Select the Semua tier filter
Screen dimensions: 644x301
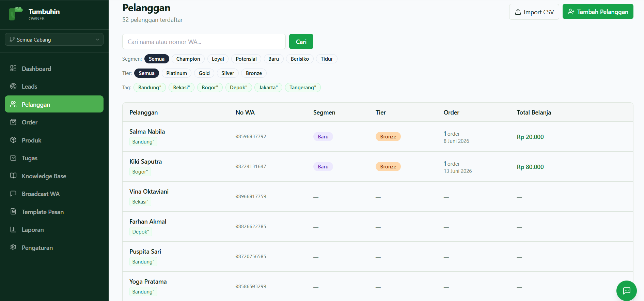point(146,73)
